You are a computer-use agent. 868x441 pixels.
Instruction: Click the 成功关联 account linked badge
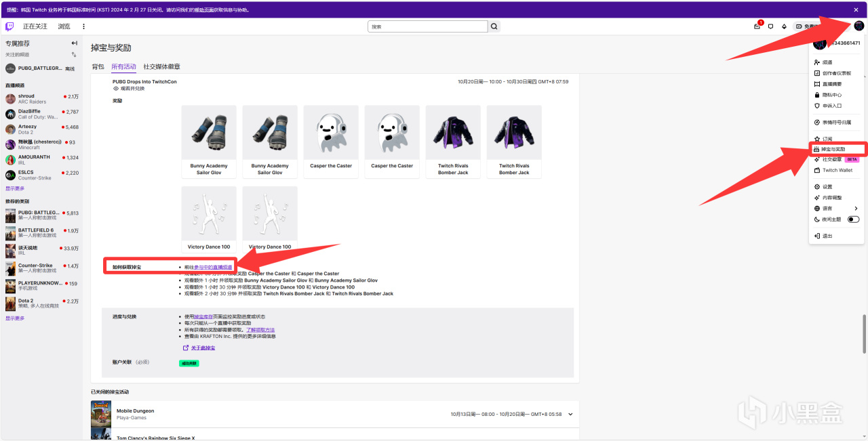[x=189, y=363]
